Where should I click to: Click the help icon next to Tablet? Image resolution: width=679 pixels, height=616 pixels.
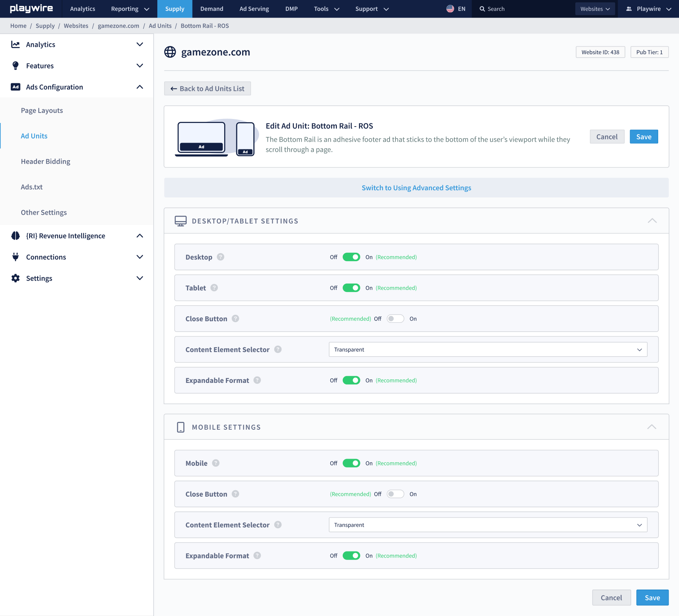214,288
